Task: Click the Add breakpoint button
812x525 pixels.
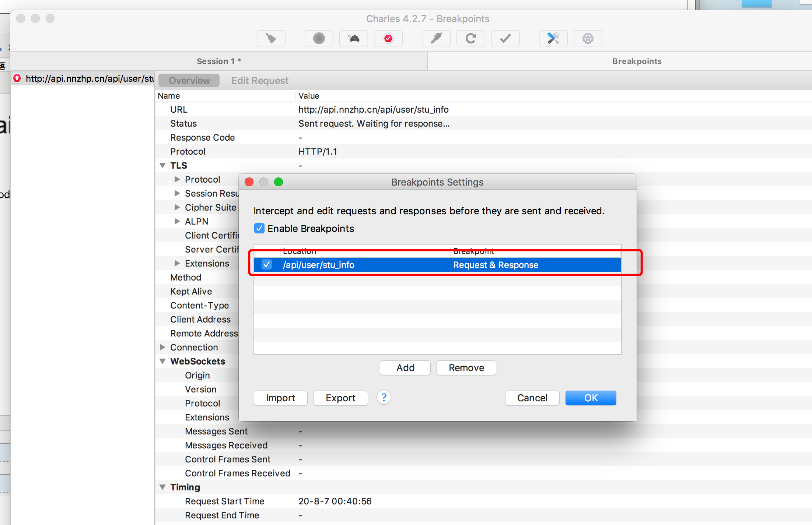Action: coord(405,368)
